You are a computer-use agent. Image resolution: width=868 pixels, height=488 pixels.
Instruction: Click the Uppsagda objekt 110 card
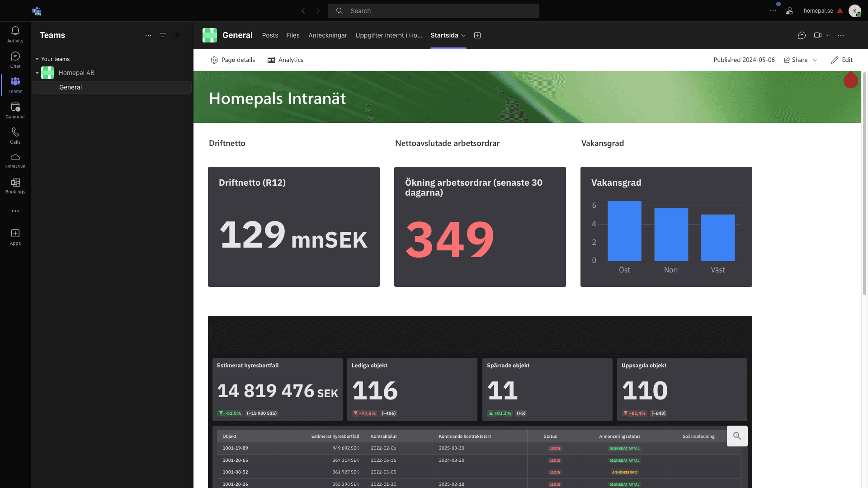pos(682,389)
